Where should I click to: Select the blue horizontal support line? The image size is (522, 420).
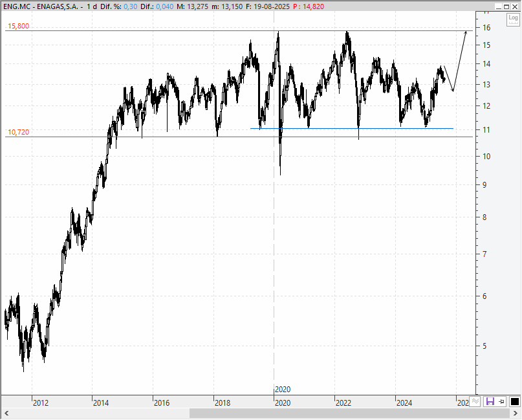tap(351, 128)
